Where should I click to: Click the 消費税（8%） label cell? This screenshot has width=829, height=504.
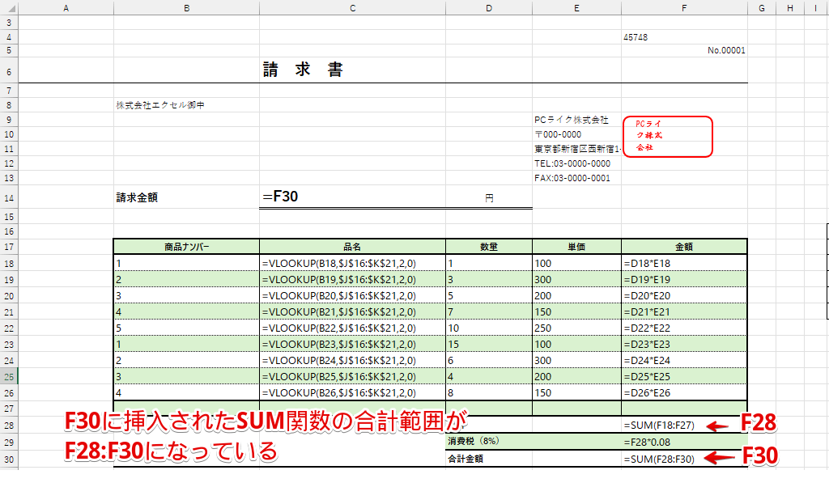point(488,441)
